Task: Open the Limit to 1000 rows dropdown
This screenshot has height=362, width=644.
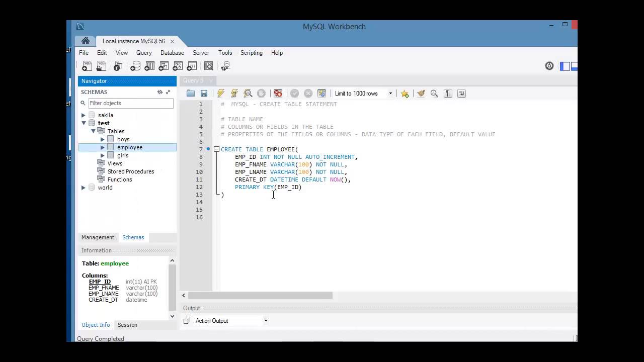Action: (x=363, y=94)
